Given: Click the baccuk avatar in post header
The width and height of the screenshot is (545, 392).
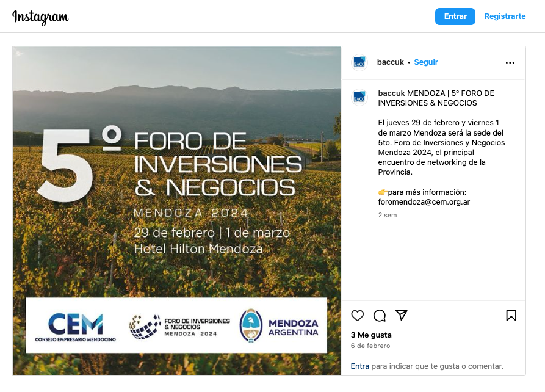Looking at the screenshot, I should pyautogui.click(x=359, y=62).
